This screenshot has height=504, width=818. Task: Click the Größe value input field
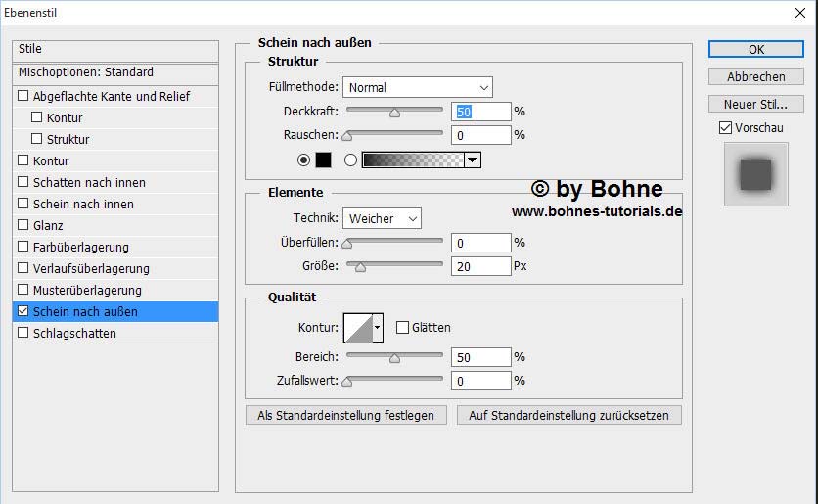480,266
